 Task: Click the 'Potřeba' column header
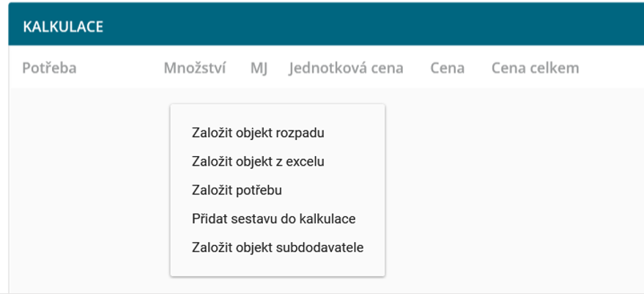pyautogui.click(x=50, y=68)
